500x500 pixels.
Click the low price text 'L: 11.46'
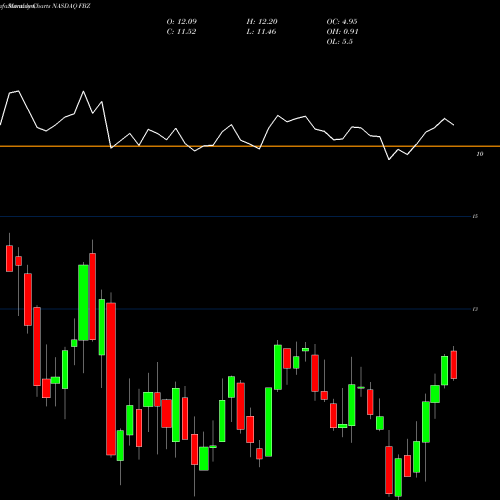(261, 32)
